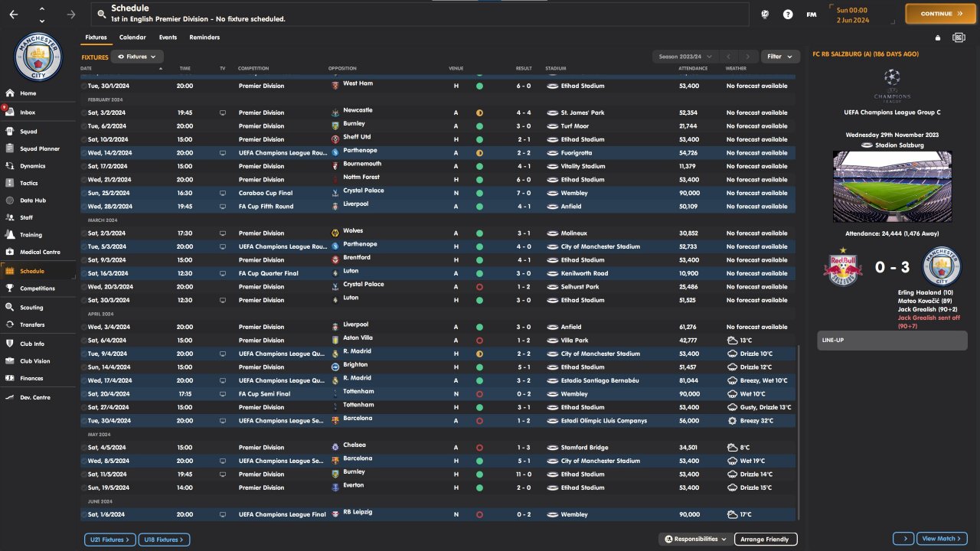Click the BG icon beside the lock
Viewport: 980px width, 551px height.
tap(959, 37)
